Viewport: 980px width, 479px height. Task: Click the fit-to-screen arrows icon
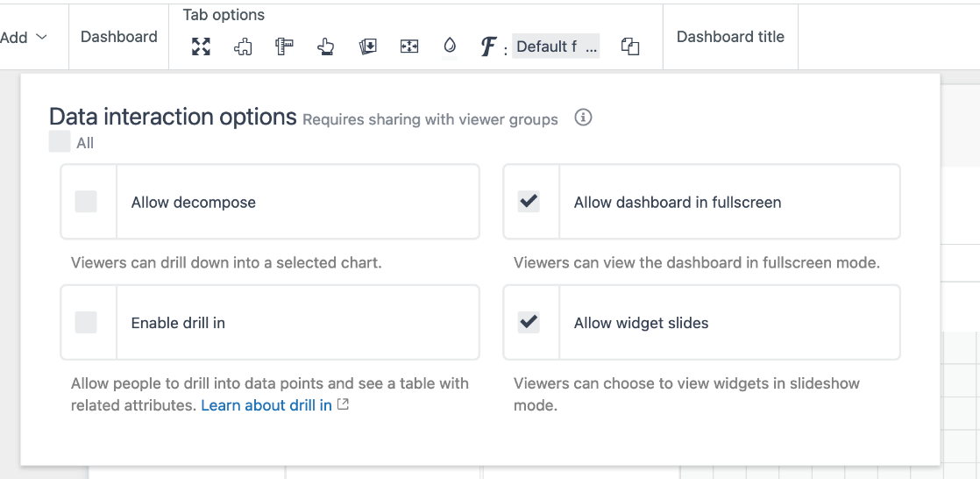click(409, 47)
